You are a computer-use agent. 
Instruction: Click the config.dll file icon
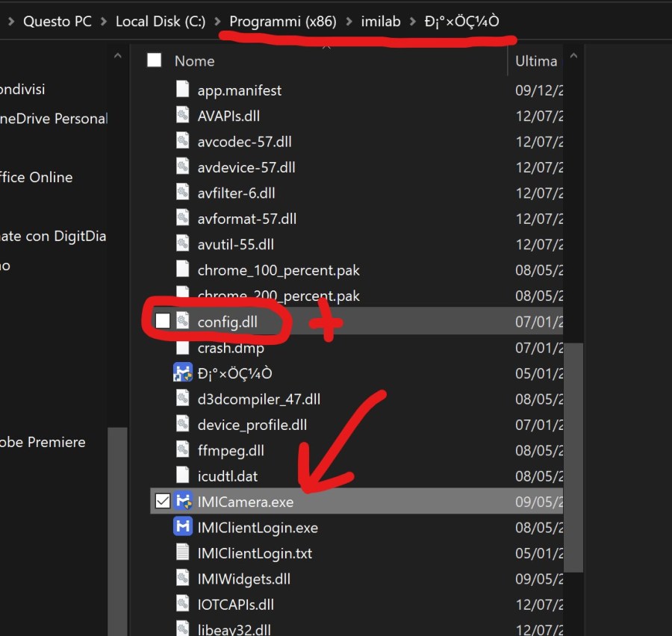(183, 322)
